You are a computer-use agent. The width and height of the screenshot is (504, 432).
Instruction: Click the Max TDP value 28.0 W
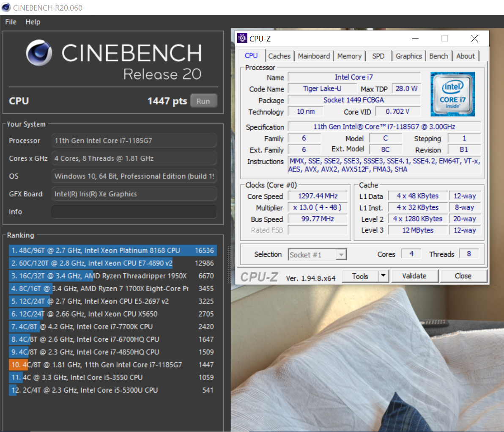click(x=406, y=88)
